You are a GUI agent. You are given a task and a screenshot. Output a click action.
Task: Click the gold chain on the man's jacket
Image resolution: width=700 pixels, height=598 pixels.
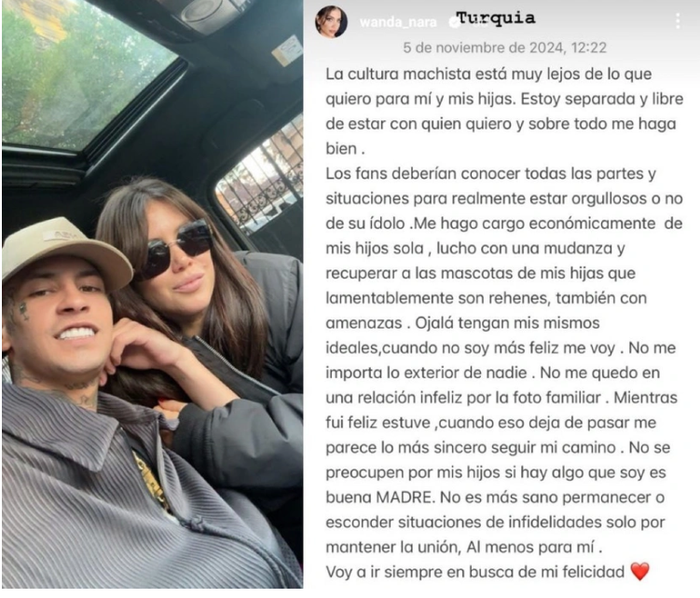click(x=149, y=480)
